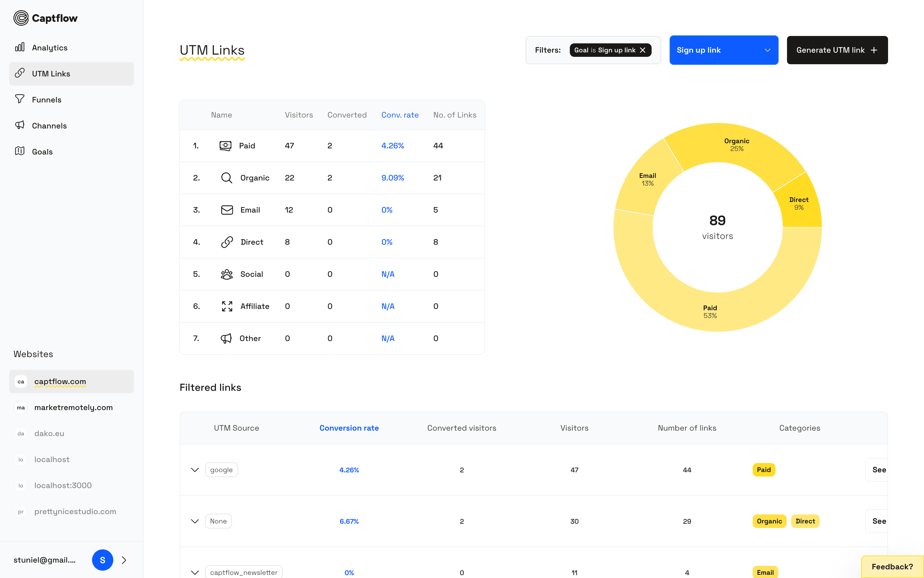Click the plus icon on Generate UTM link
Screen dimensions: 924x578
pos(874,50)
